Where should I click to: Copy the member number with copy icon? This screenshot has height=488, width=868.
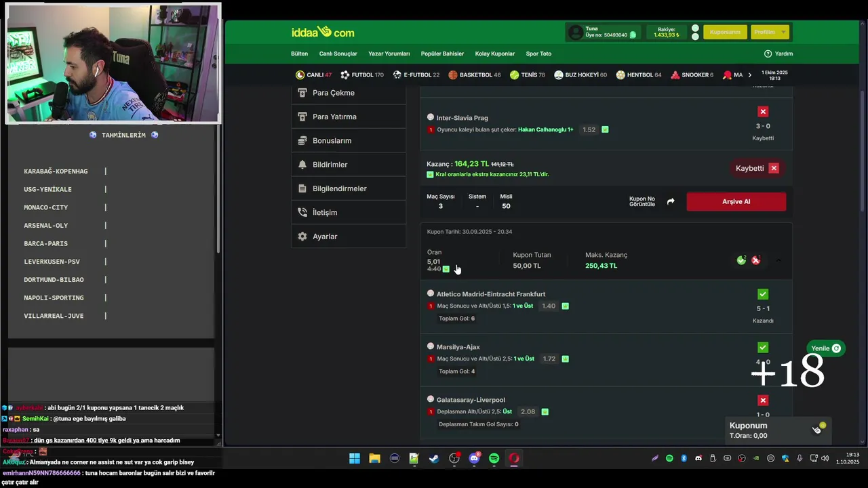point(633,35)
